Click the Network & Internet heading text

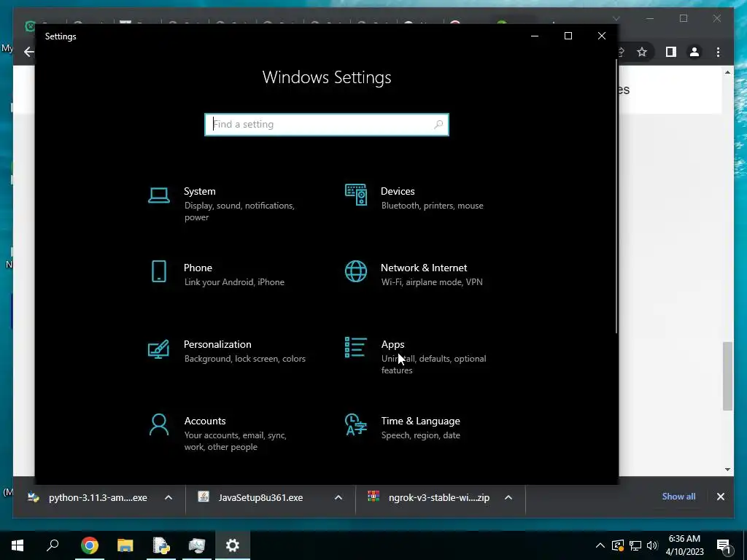[x=424, y=268]
